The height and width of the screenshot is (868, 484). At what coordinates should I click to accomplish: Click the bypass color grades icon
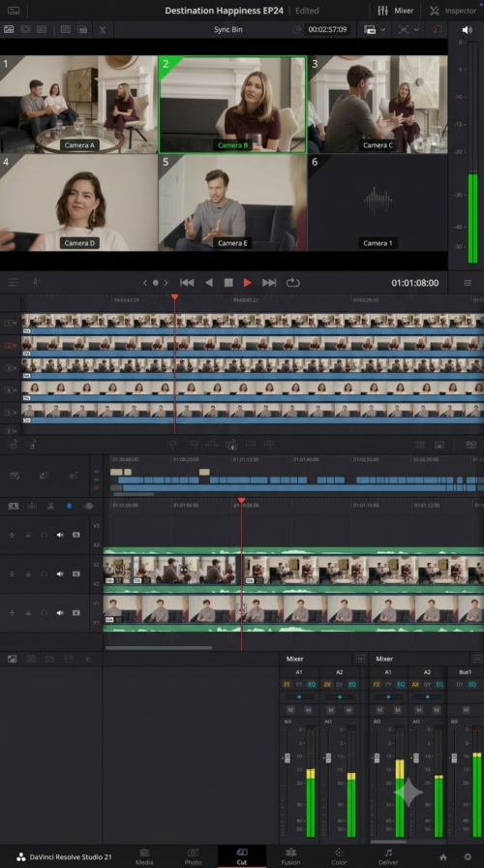tap(437, 30)
